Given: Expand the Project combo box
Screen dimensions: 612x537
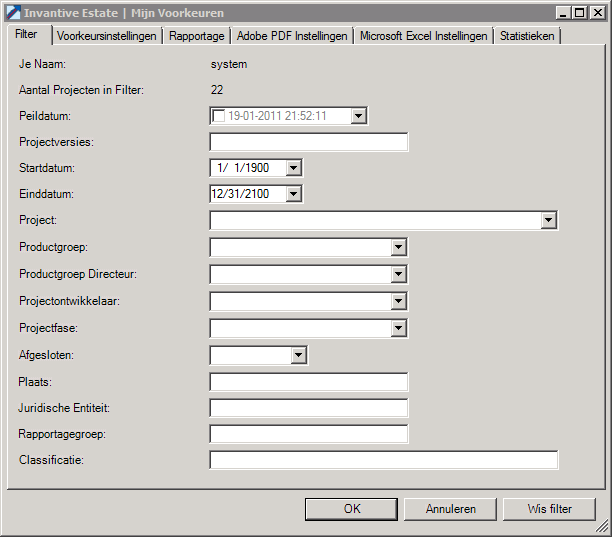Looking at the screenshot, I should pyautogui.click(x=548, y=220).
